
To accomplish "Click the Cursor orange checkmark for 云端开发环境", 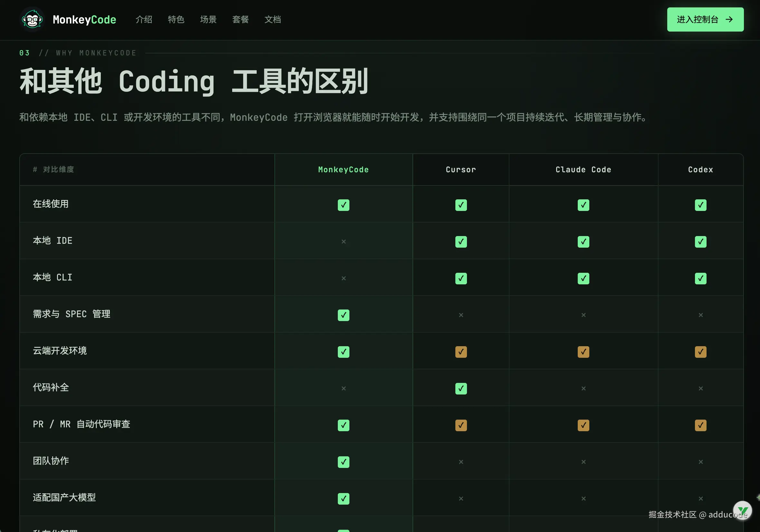I will pyautogui.click(x=461, y=352).
